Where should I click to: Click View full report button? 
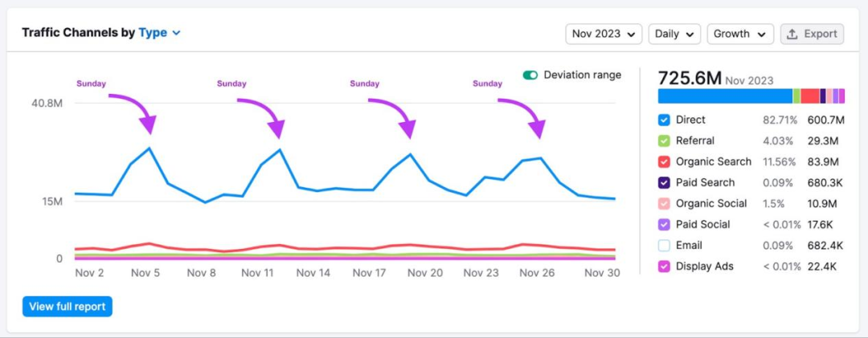[68, 306]
